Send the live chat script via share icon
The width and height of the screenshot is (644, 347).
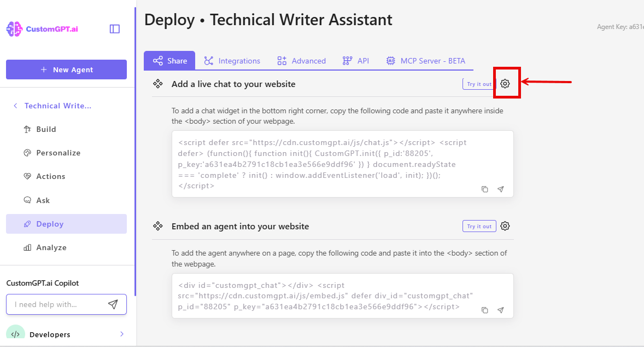point(500,189)
